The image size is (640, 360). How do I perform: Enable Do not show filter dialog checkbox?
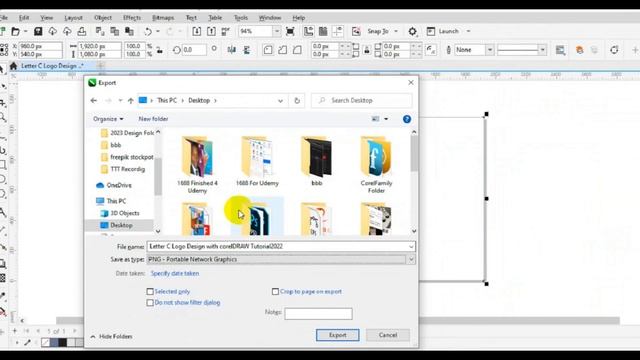pos(150,302)
